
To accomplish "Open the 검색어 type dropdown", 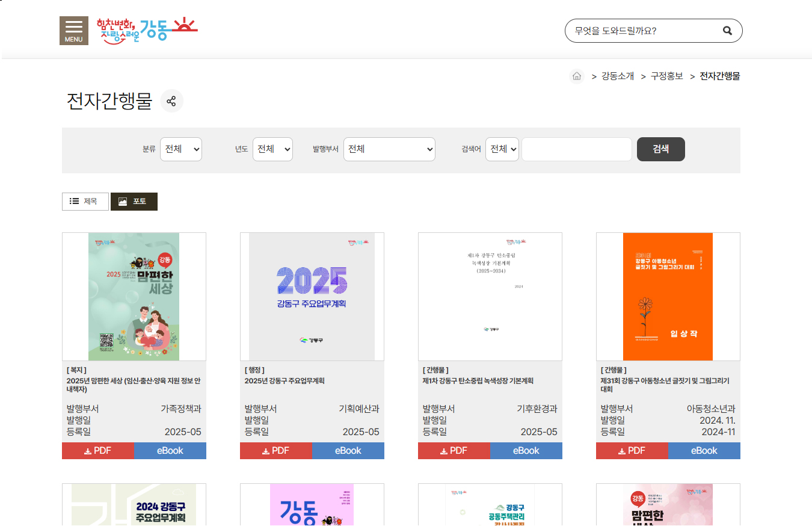I will pyautogui.click(x=502, y=149).
